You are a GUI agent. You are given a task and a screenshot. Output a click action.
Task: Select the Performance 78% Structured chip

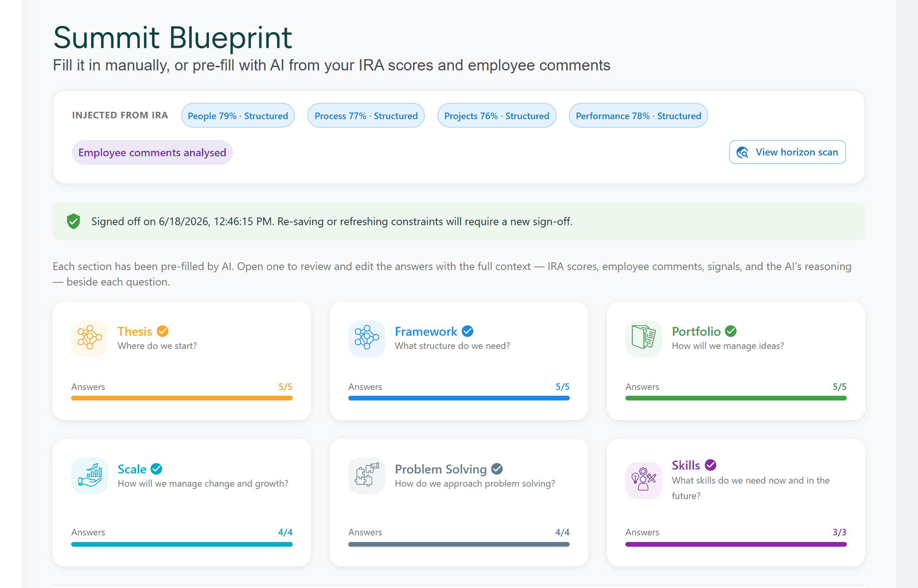(639, 115)
